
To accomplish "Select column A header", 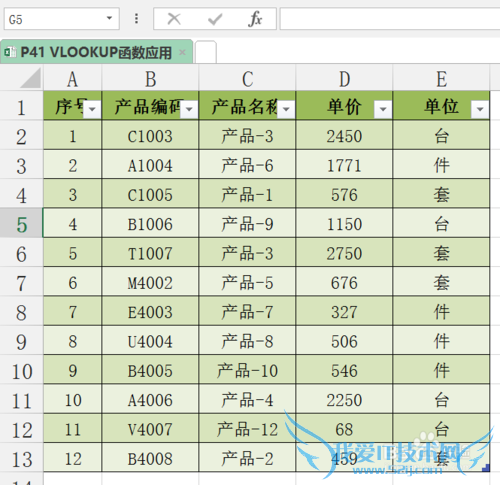I will tap(73, 79).
